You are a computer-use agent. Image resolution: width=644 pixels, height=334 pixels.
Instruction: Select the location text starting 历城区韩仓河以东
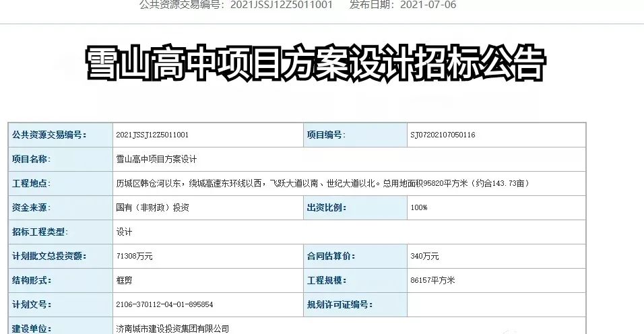[x=323, y=183]
